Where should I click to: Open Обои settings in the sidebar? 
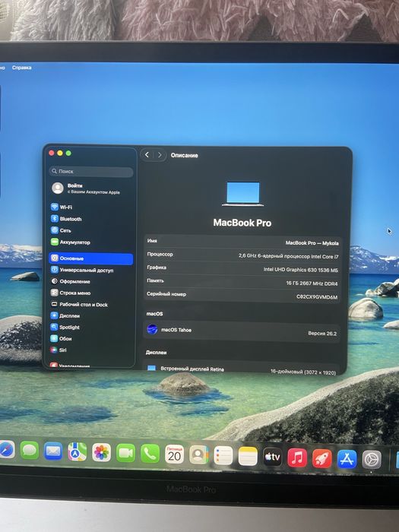(61, 339)
